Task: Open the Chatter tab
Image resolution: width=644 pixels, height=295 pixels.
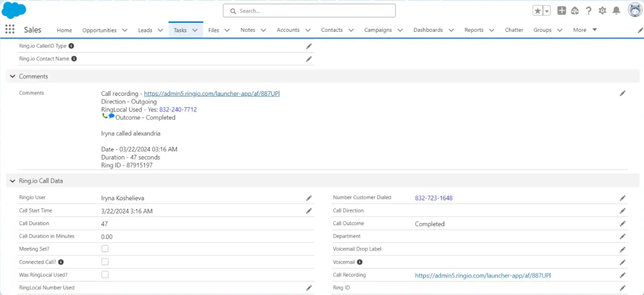Action: [514, 30]
